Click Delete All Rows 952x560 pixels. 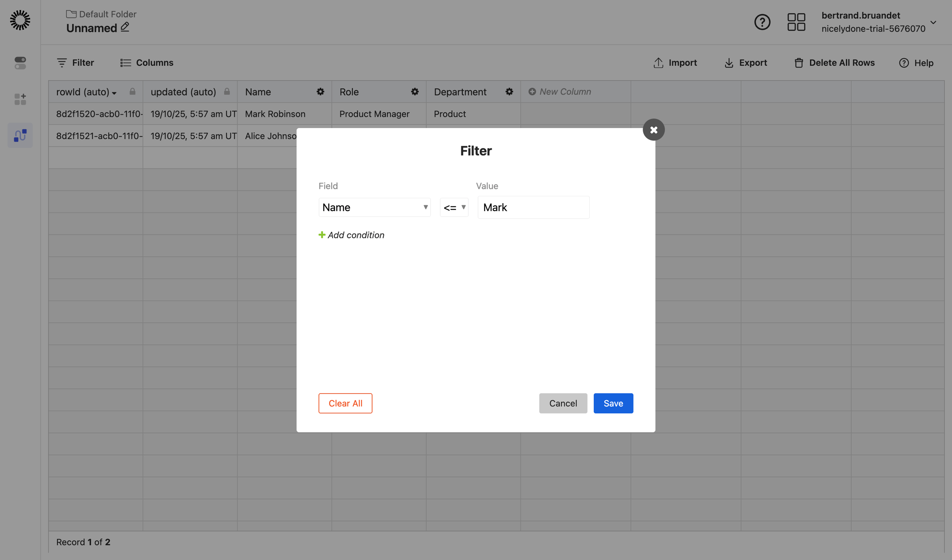834,63
